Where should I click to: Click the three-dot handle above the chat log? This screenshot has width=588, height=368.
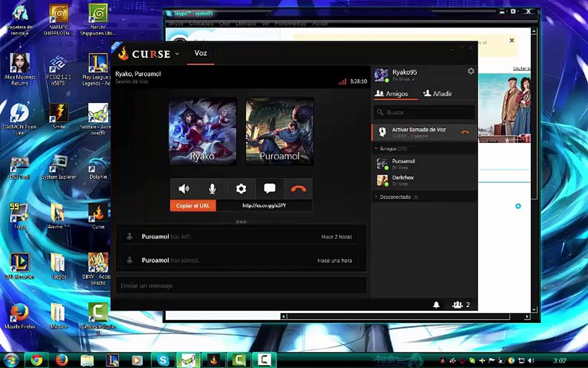(241, 221)
